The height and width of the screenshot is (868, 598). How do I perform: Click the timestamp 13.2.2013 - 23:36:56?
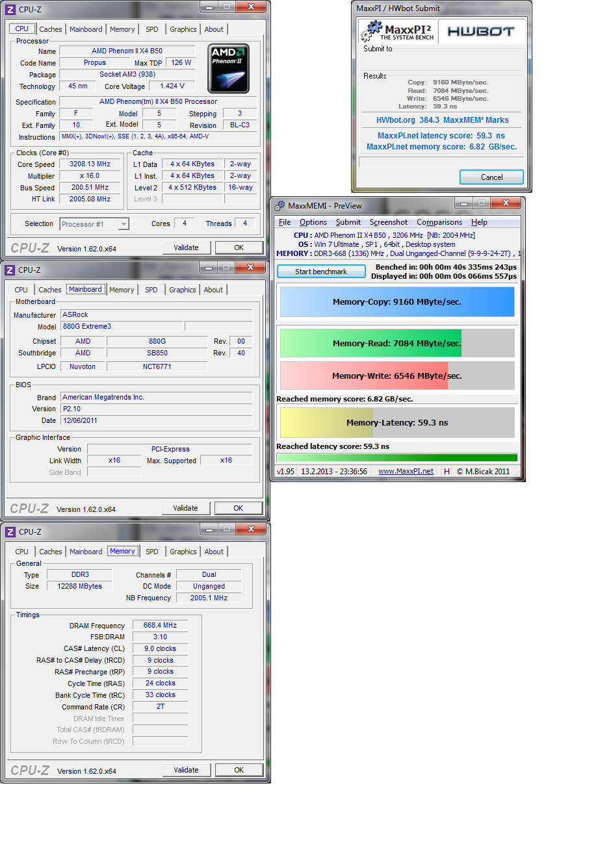click(334, 472)
